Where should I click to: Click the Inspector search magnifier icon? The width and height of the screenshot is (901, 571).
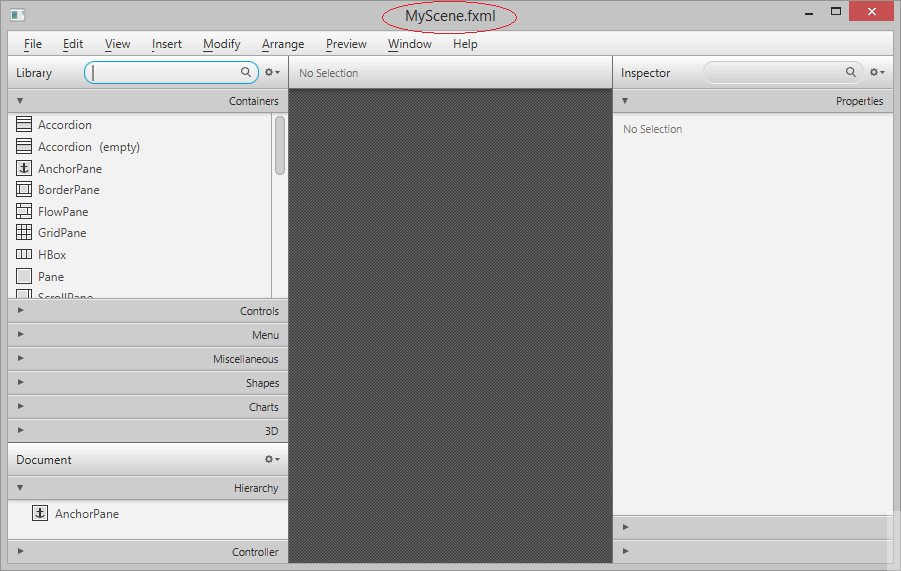point(850,72)
